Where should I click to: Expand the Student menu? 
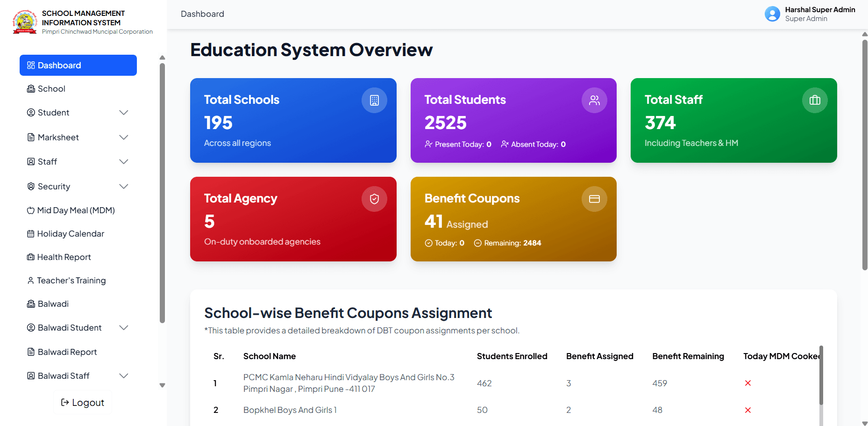(x=123, y=112)
